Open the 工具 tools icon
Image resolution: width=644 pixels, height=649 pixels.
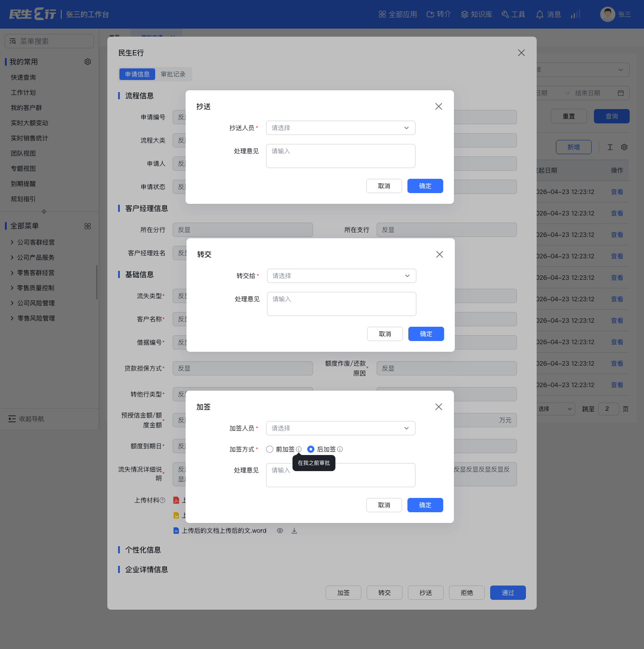pos(505,14)
